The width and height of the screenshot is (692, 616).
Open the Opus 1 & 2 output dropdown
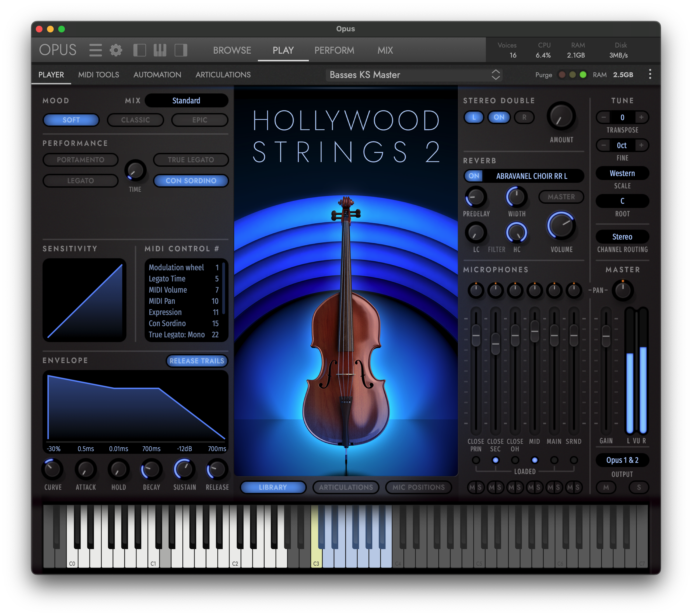click(x=622, y=460)
